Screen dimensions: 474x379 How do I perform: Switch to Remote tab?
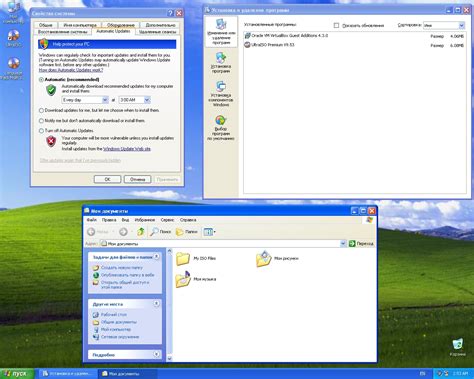[x=157, y=32]
